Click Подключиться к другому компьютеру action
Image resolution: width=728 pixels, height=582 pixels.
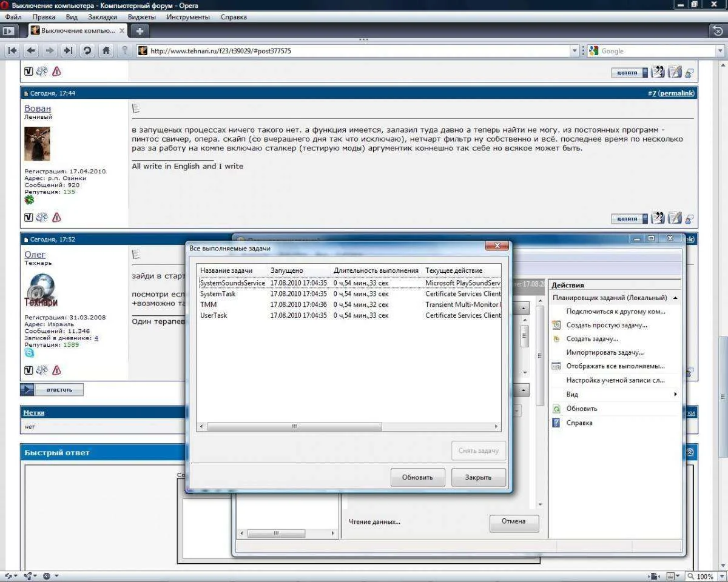616,312
